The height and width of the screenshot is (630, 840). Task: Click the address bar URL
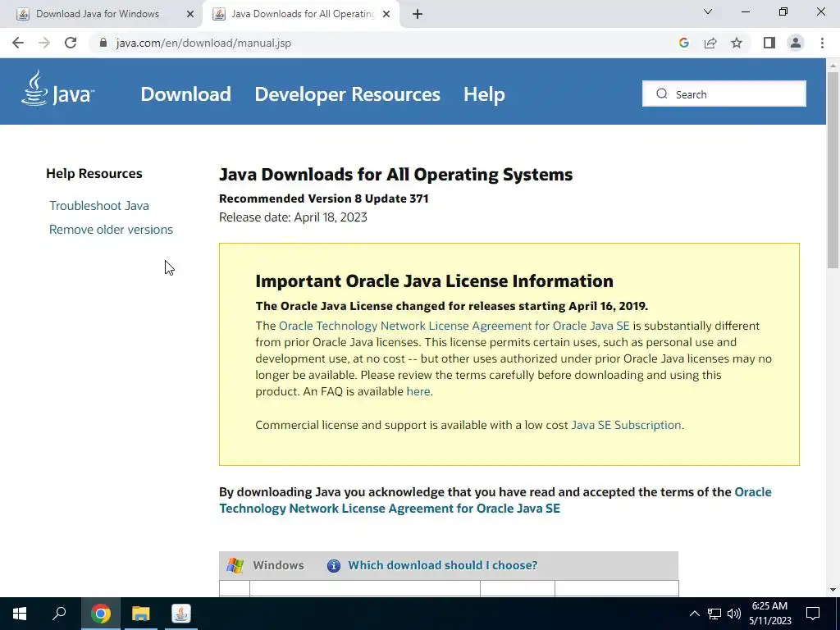tap(203, 43)
